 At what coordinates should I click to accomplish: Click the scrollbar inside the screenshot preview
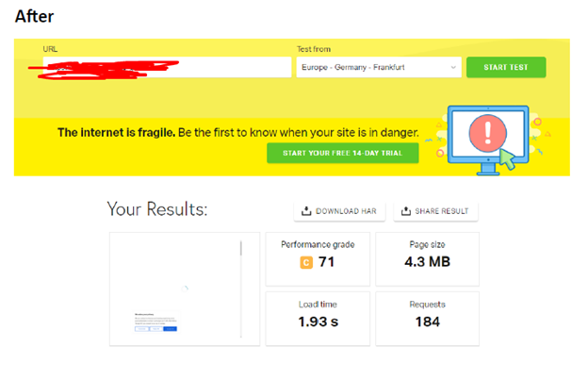click(x=241, y=252)
